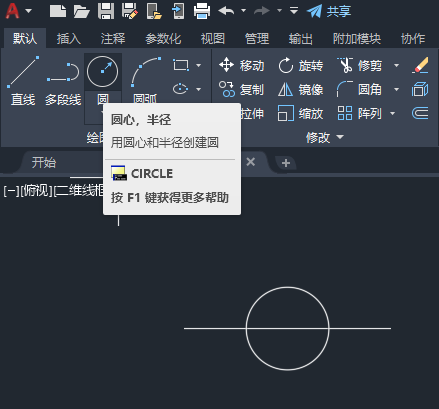This screenshot has height=409, width=439.
Task: Open the Start (开始) drawing tab
Action: 44,163
